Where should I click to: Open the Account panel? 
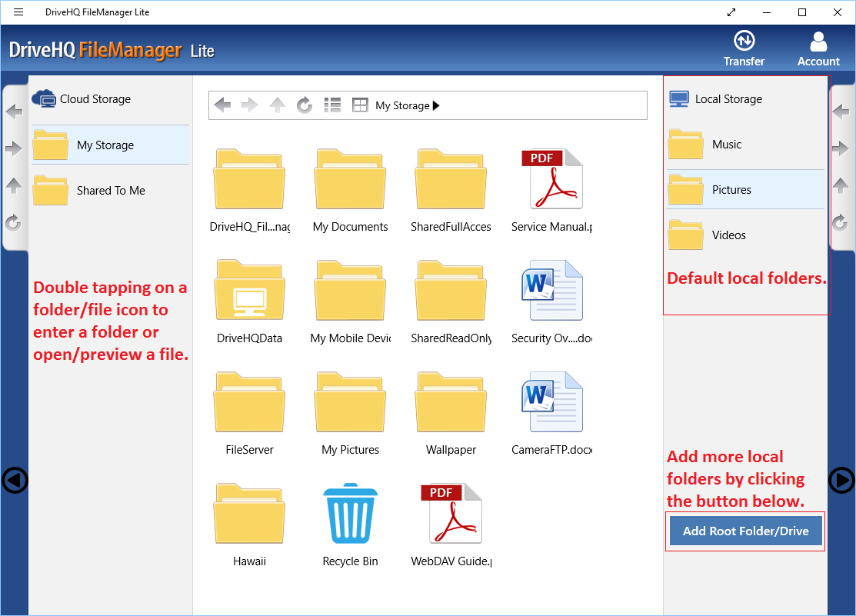click(x=818, y=48)
